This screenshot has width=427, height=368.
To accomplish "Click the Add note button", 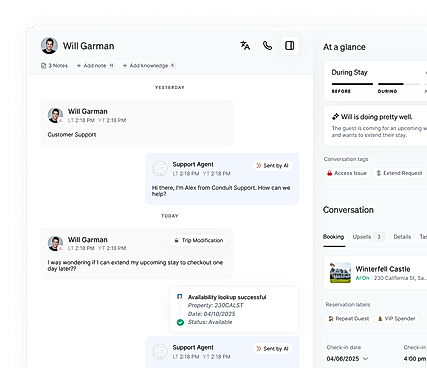I will click(95, 66).
